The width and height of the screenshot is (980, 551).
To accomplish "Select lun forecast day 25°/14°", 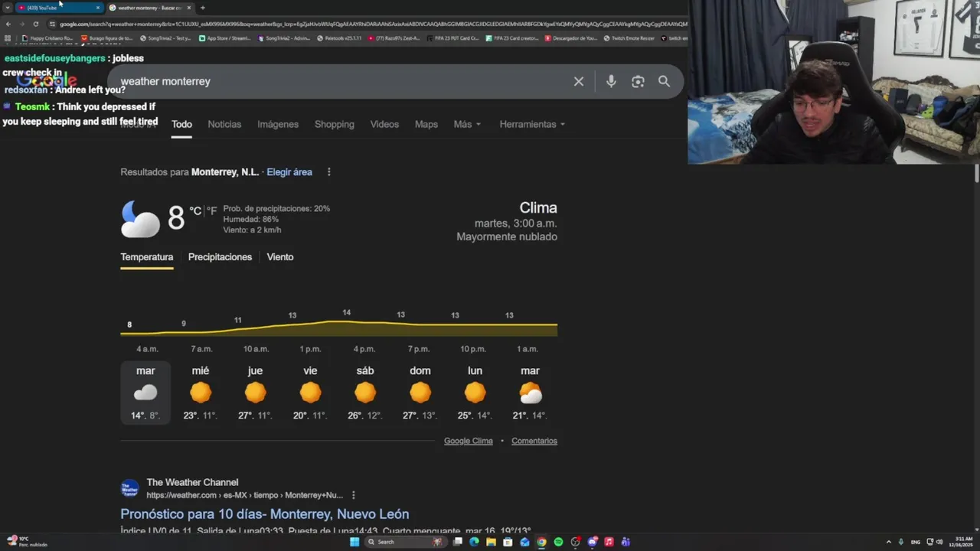I will (475, 393).
